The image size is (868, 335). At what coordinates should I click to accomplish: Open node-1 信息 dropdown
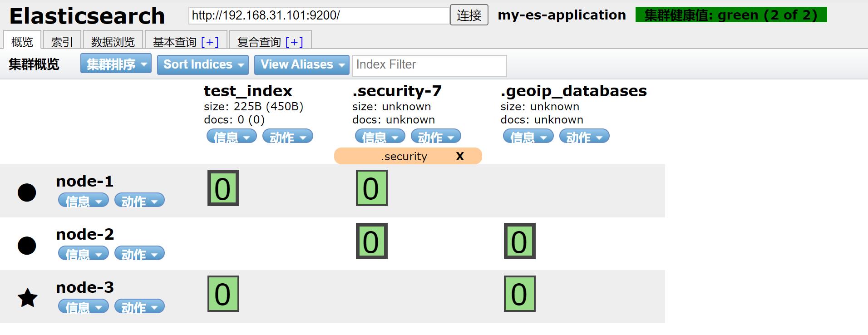tap(84, 200)
